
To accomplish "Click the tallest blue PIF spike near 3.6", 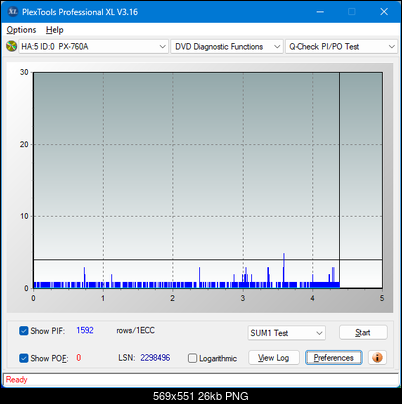I will pyautogui.click(x=284, y=270).
